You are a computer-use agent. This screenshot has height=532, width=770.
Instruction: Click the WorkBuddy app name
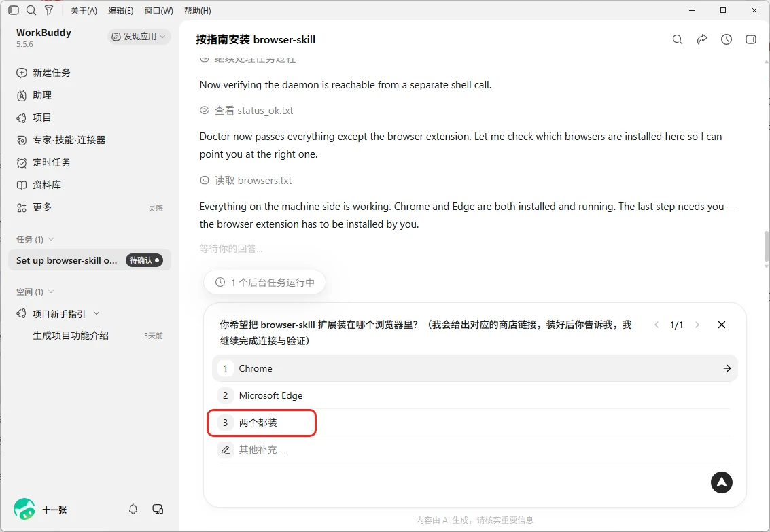(43, 33)
